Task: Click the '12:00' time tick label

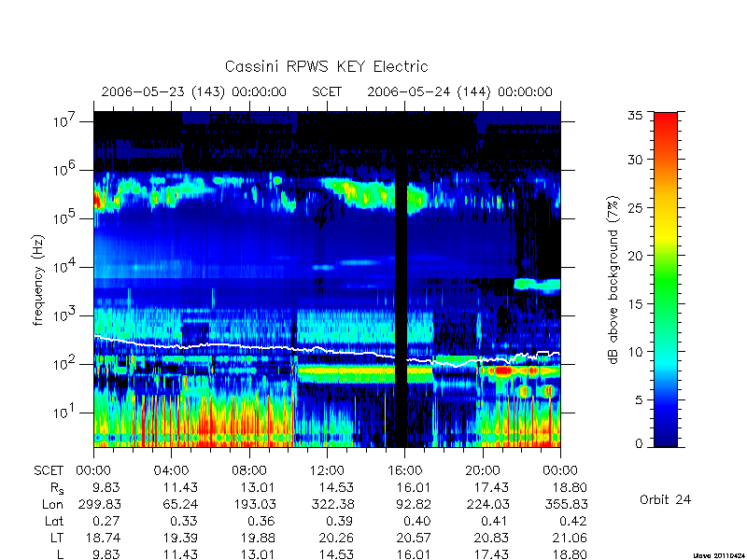Action: 327,470
